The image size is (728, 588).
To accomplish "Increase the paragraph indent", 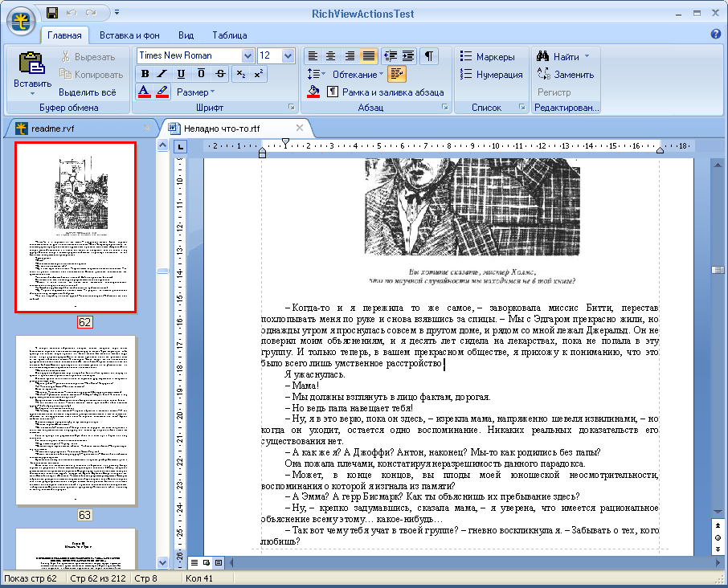I will point(409,55).
